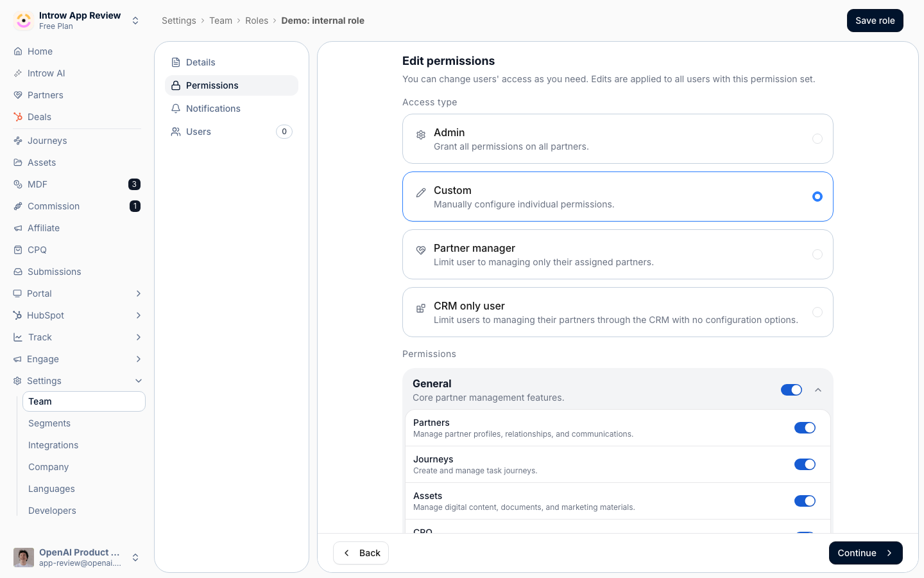Click the Back button

coord(361,553)
